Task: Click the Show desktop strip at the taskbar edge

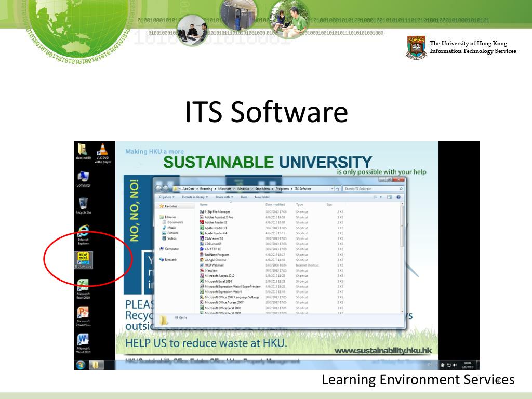Action: pyautogui.click(x=478, y=365)
